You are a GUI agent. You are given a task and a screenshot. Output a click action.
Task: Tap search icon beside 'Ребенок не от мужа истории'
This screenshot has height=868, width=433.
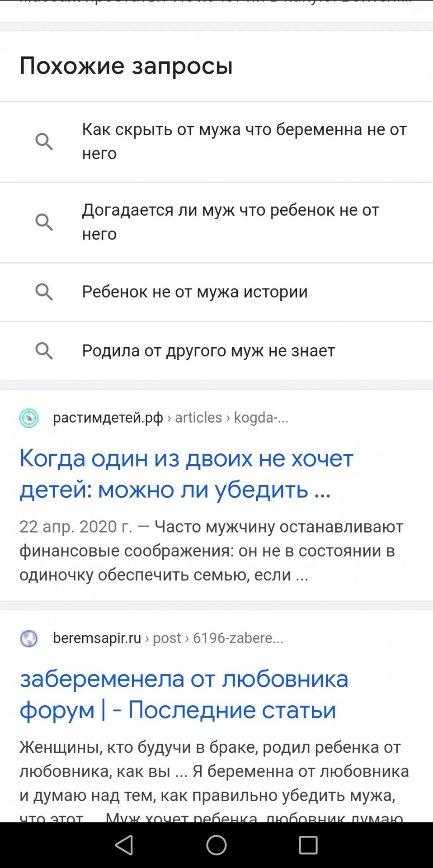pos(44,292)
